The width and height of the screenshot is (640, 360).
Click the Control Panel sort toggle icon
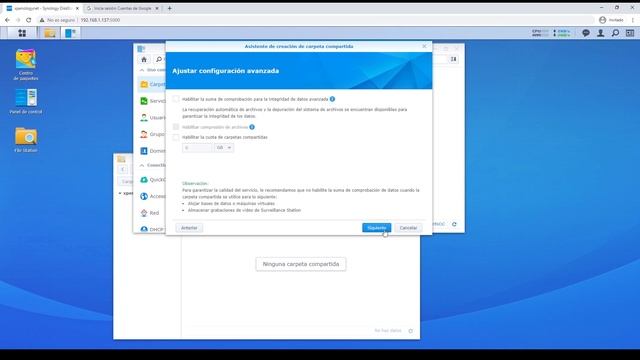pos(453,59)
